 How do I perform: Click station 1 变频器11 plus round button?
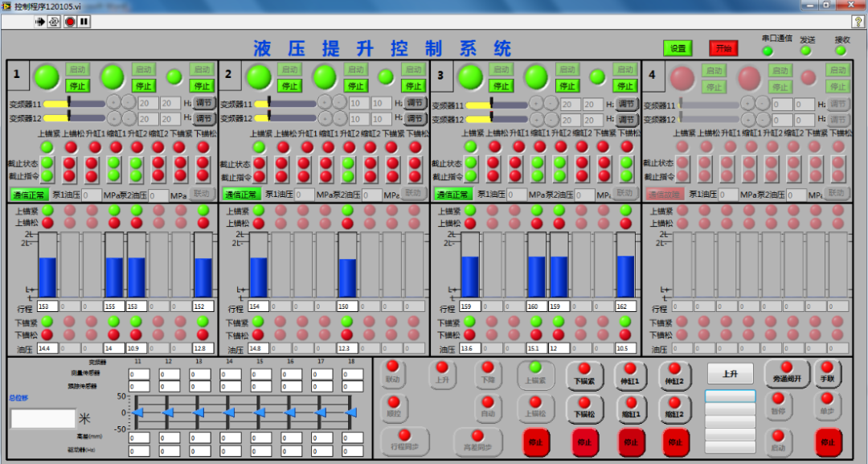[113, 102]
